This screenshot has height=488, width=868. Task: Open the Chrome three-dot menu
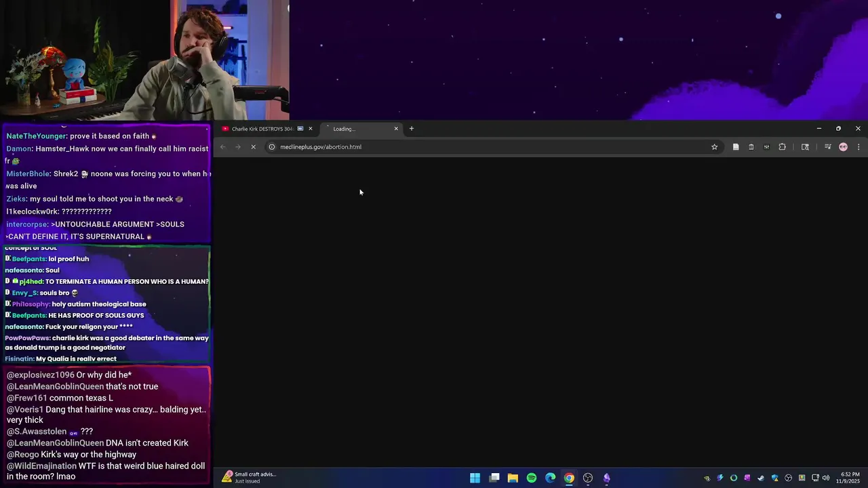pyautogui.click(x=859, y=147)
